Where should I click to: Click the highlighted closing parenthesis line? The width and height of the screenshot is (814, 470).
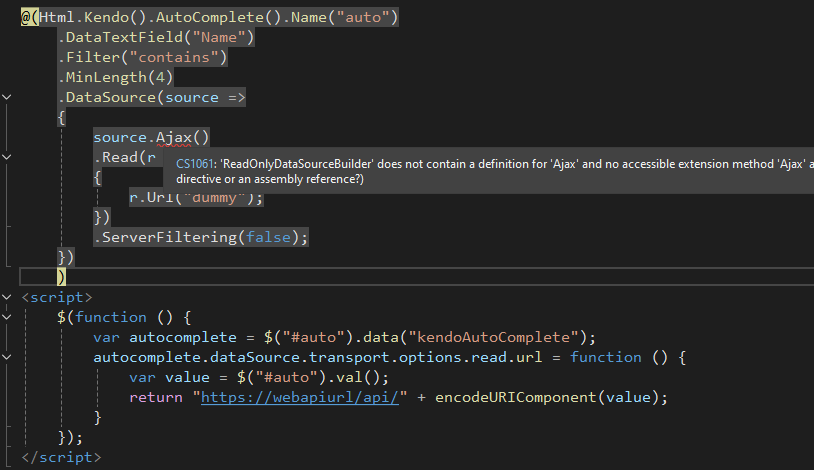[61, 277]
